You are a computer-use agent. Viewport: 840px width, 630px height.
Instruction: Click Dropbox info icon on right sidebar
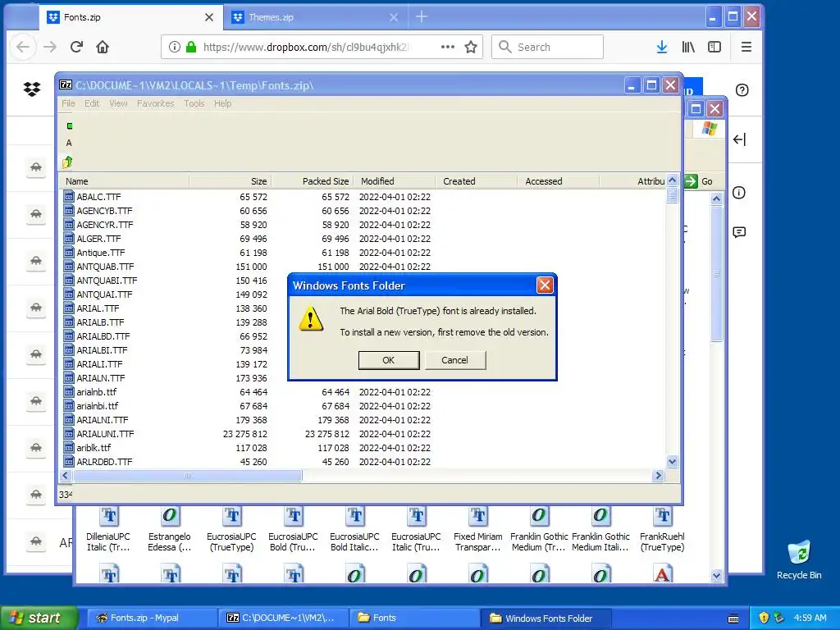tap(739, 192)
